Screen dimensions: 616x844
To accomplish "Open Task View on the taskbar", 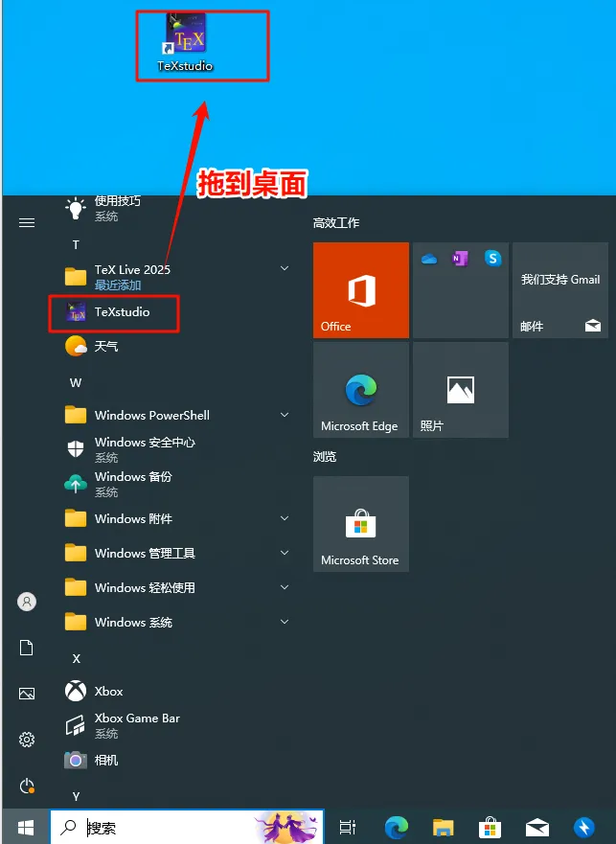I will pos(348,827).
